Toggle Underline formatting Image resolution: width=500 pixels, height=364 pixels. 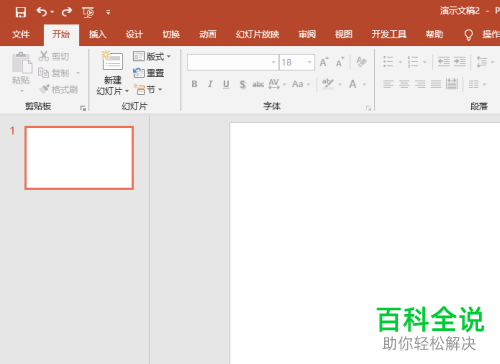point(226,84)
